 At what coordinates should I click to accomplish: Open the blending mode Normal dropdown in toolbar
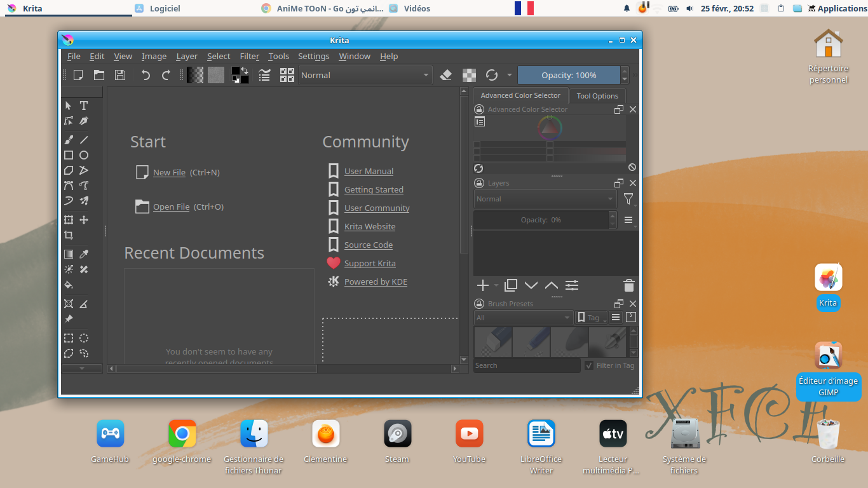coord(365,75)
